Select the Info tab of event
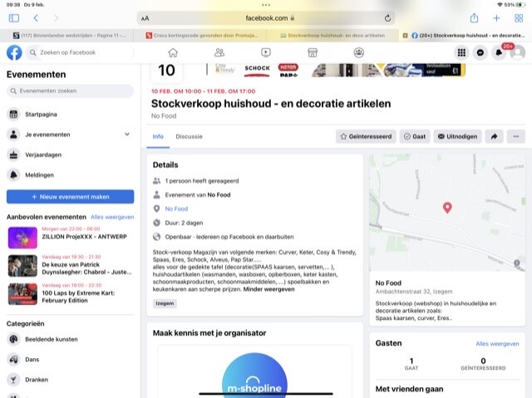The width and height of the screenshot is (532, 398). pyautogui.click(x=158, y=136)
